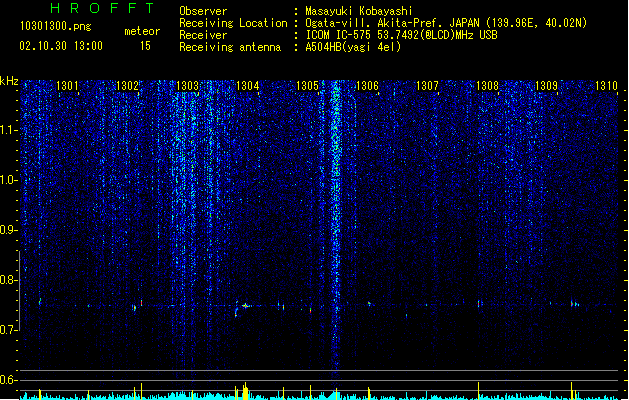Click the 1304 time marker
This screenshot has width=629, height=400.
click(248, 85)
